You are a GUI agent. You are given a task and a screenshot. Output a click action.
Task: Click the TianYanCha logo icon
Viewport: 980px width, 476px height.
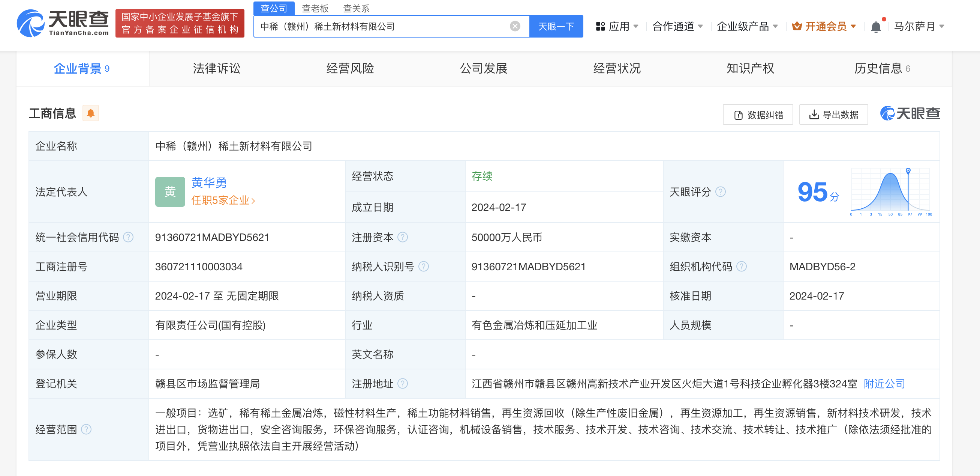pyautogui.click(x=30, y=24)
